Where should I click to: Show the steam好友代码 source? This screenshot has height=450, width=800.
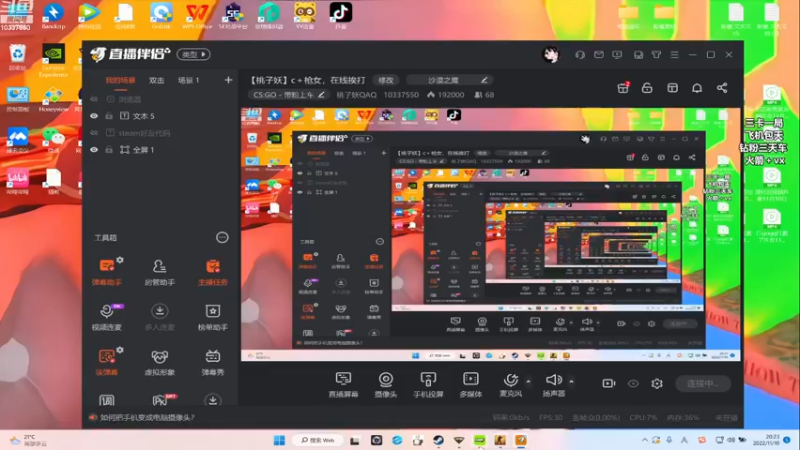coord(94,133)
